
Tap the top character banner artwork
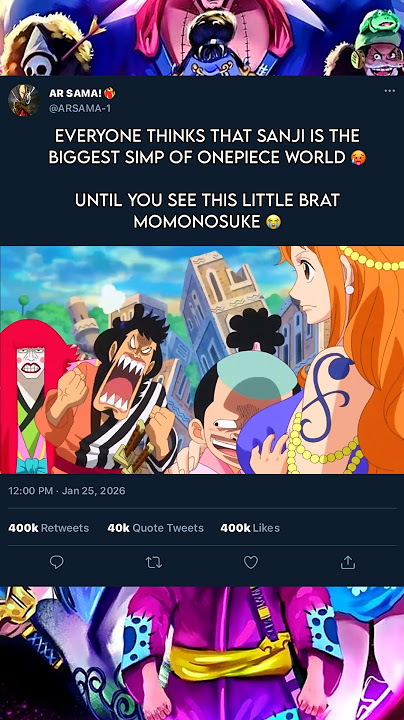coord(202,38)
